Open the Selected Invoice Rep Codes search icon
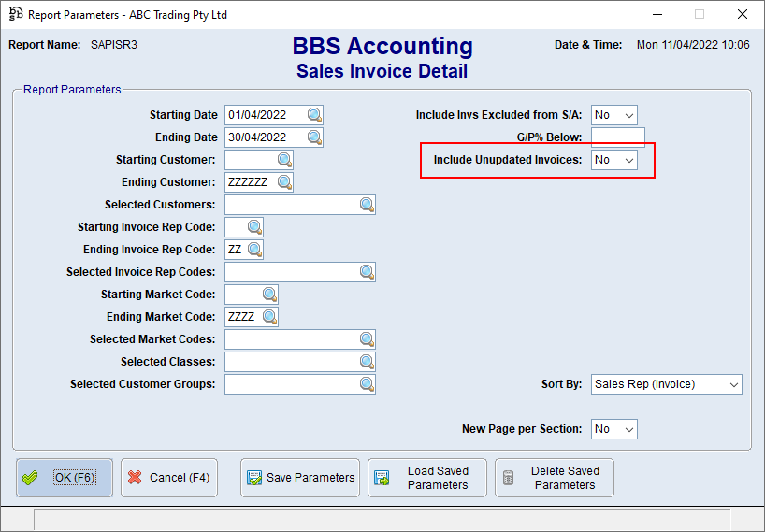 (367, 272)
